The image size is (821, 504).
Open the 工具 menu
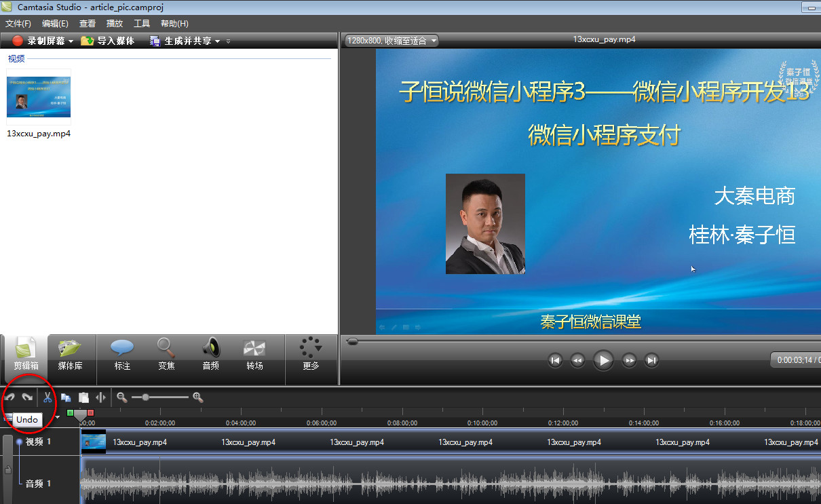click(142, 23)
